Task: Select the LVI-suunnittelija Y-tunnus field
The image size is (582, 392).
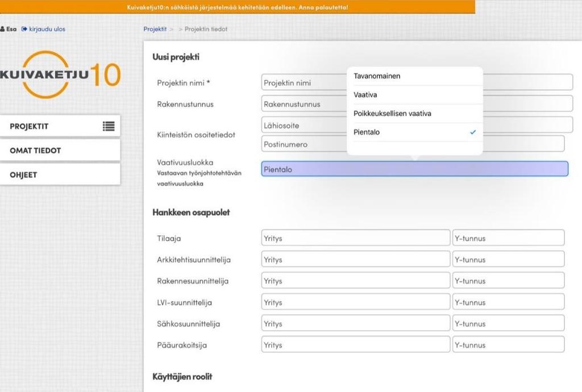Action: point(509,302)
